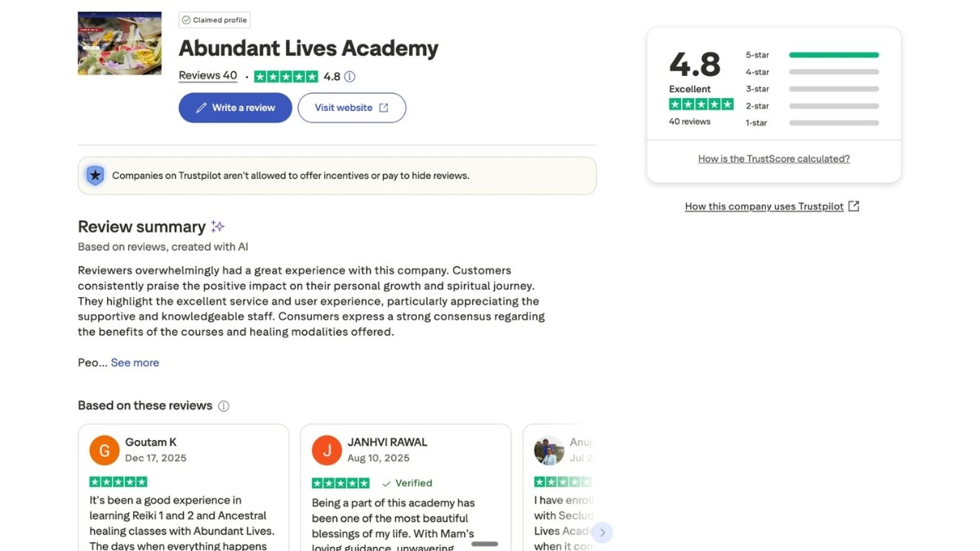Expand review summary with See more
980x551 pixels.
click(x=135, y=362)
